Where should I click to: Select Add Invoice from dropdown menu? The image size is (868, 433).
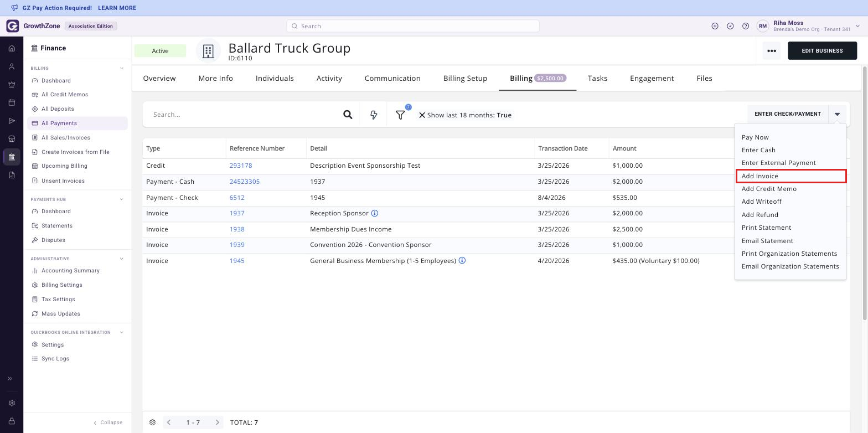(791, 176)
